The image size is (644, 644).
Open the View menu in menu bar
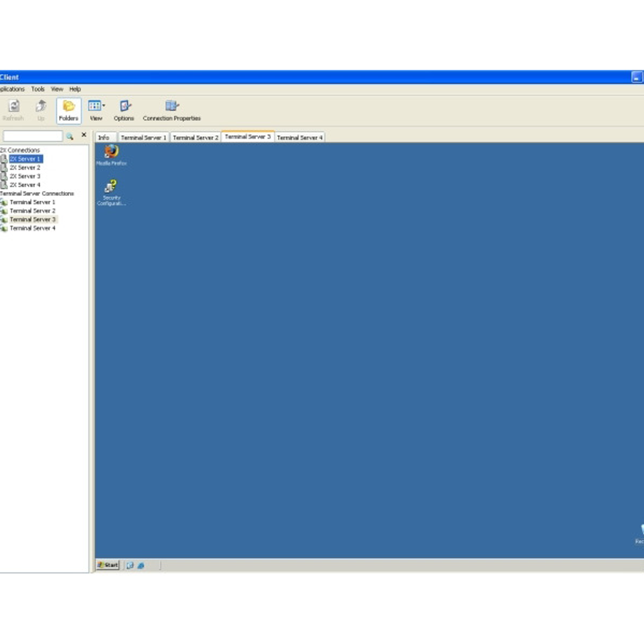click(x=57, y=89)
